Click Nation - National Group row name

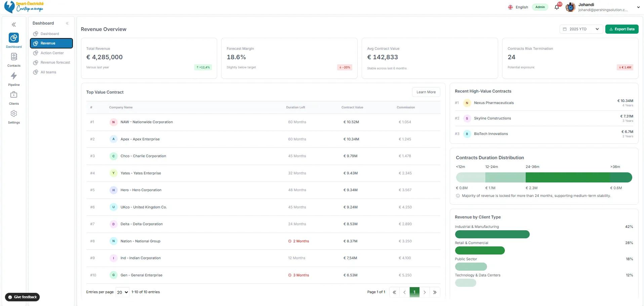[140, 241]
